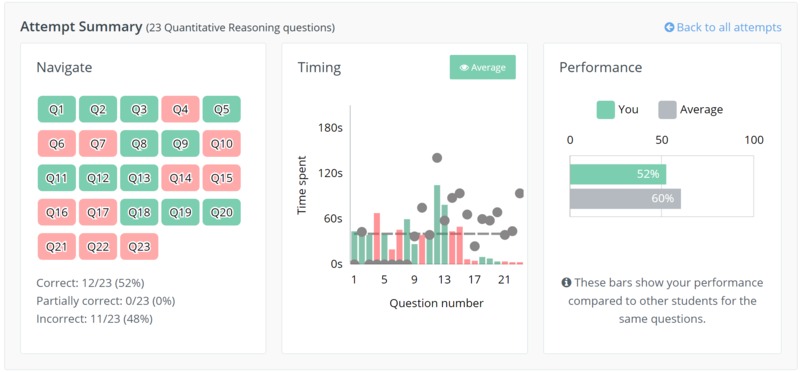Click the info icon below the performance bars
Screen dimensions: 800x372
coord(566,283)
